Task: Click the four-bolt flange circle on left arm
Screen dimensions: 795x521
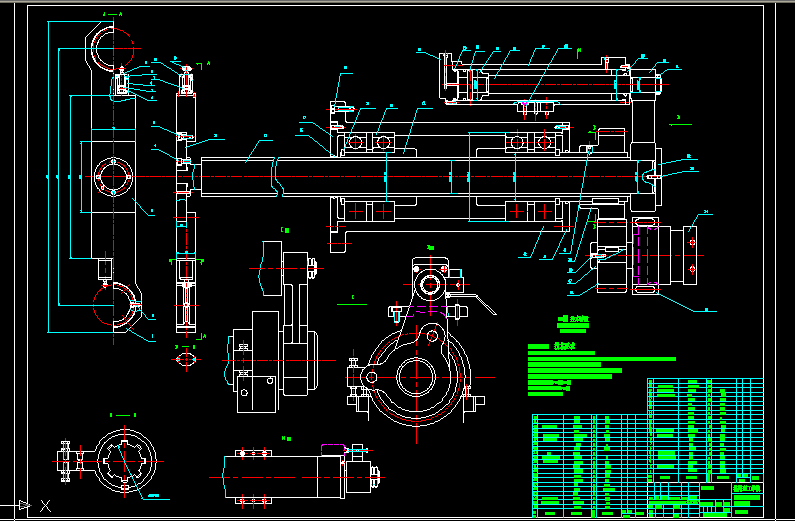Action: point(112,179)
